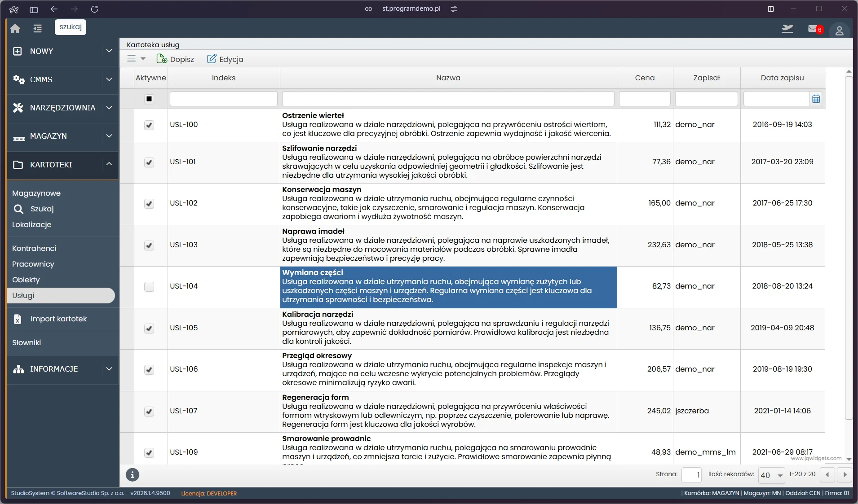Viewport: 858px width, 504px height.
Task: Collapse the sidebar menu icon
Action: 37,29
